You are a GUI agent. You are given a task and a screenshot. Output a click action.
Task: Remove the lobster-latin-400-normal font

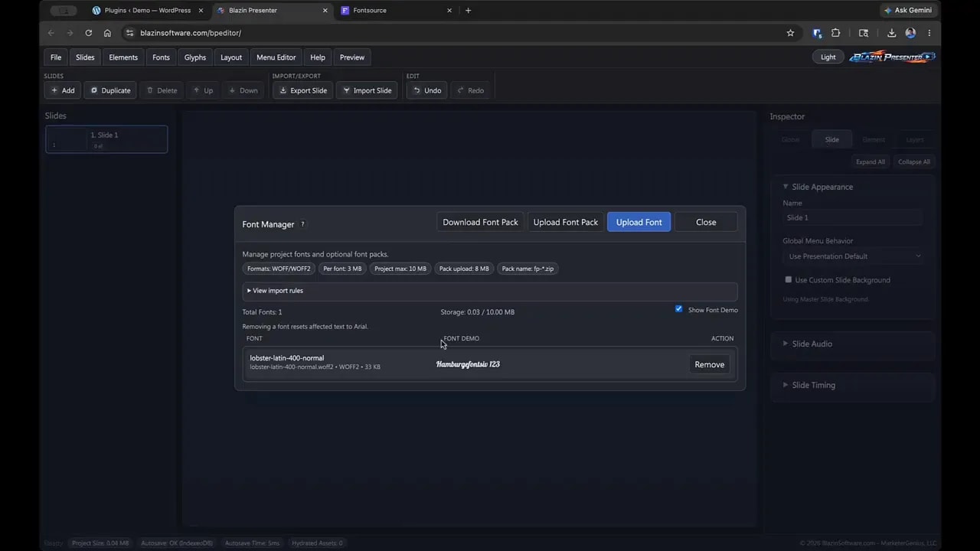click(x=709, y=364)
